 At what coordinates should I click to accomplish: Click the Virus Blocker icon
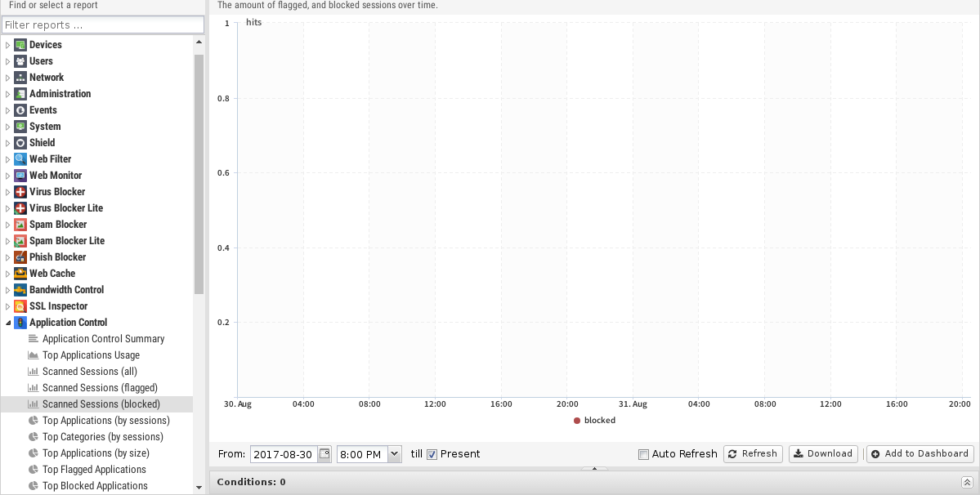[20, 192]
